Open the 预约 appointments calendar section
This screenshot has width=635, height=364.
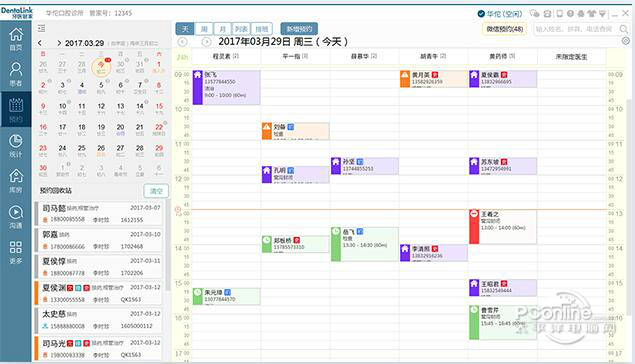[x=16, y=110]
